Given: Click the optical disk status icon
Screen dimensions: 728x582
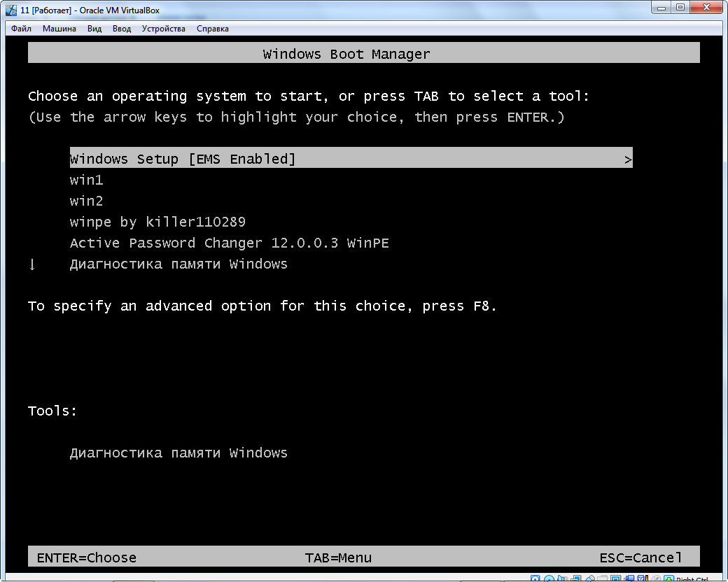Looking at the screenshot, I should (x=549, y=579).
